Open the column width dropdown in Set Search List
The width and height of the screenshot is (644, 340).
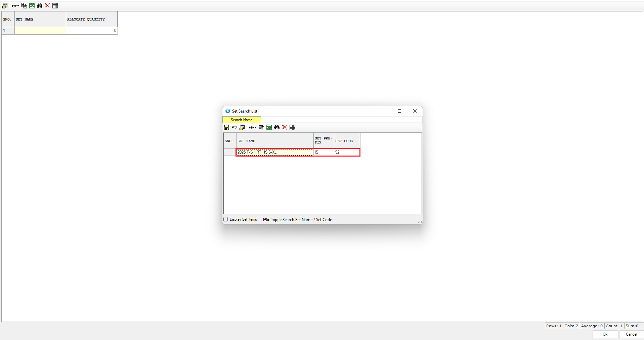click(x=253, y=127)
